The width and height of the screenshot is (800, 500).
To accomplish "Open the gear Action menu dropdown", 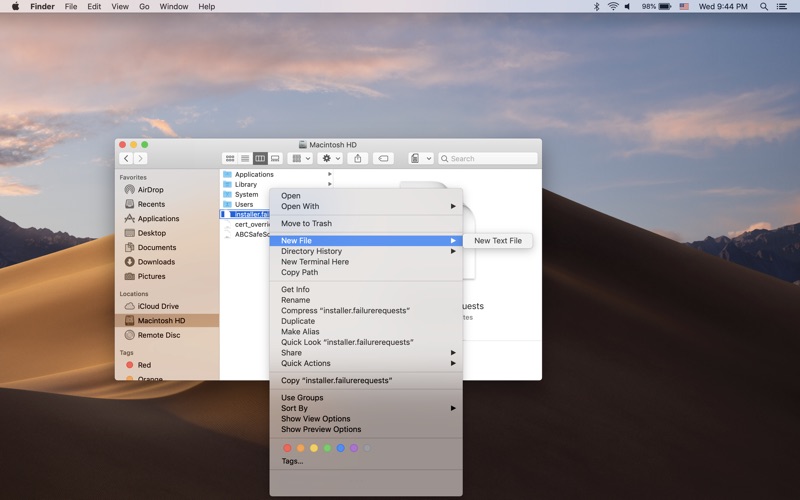I will [x=330, y=159].
